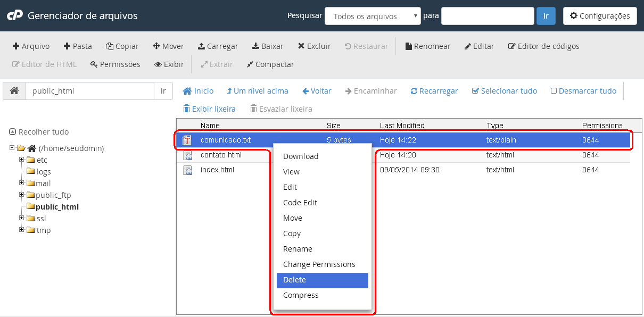Viewport: 644px width, 317px height.
Task: Choose Code Edit from context menu
Action: [322, 203]
